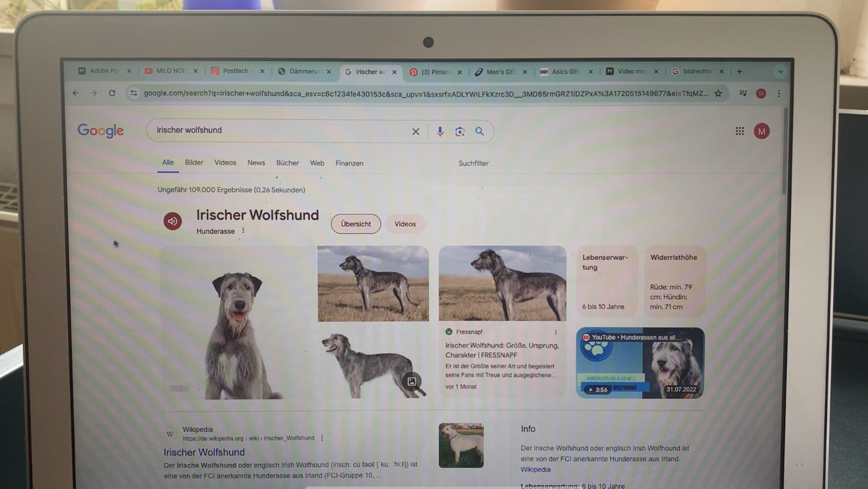Viewport: 868px width, 489px height.
Task: Click the Übersicht pill button
Action: click(356, 224)
